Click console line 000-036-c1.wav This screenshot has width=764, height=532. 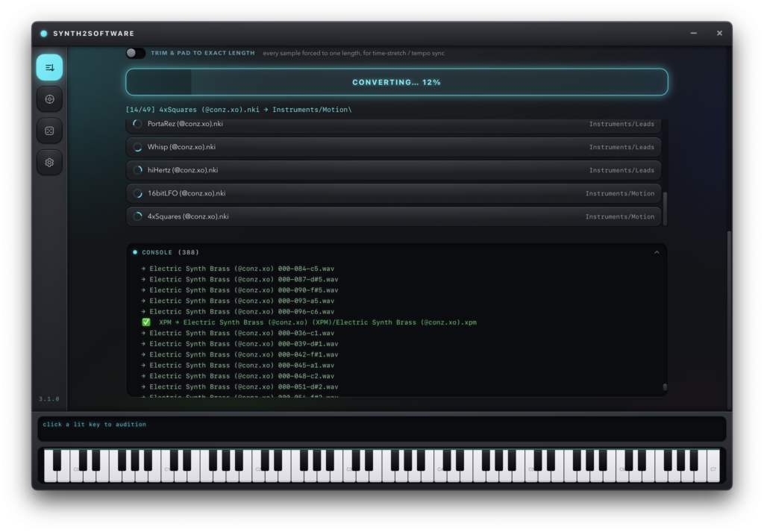pos(238,333)
